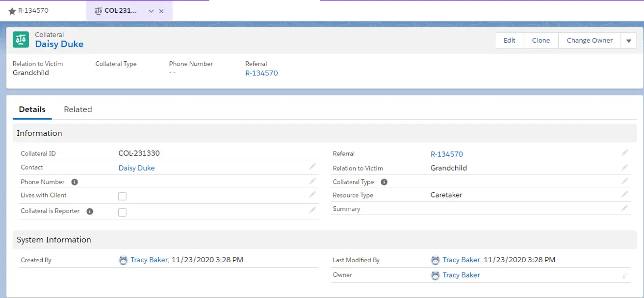Open Tracy Baker link in Last Modified By
Screen dimensions: 644x298
coord(461,260)
